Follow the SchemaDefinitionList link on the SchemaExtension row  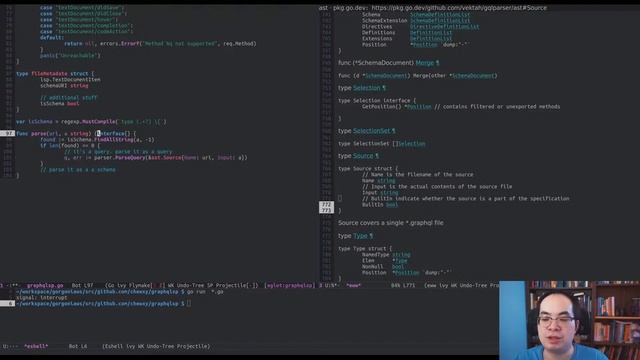point(440,20)
